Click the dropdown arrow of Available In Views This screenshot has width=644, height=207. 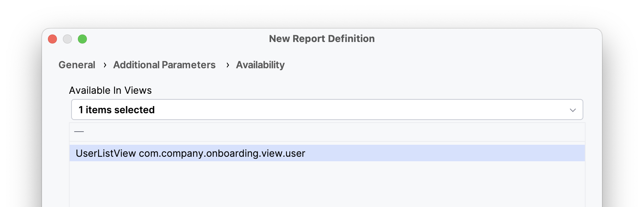pos(572,110)
